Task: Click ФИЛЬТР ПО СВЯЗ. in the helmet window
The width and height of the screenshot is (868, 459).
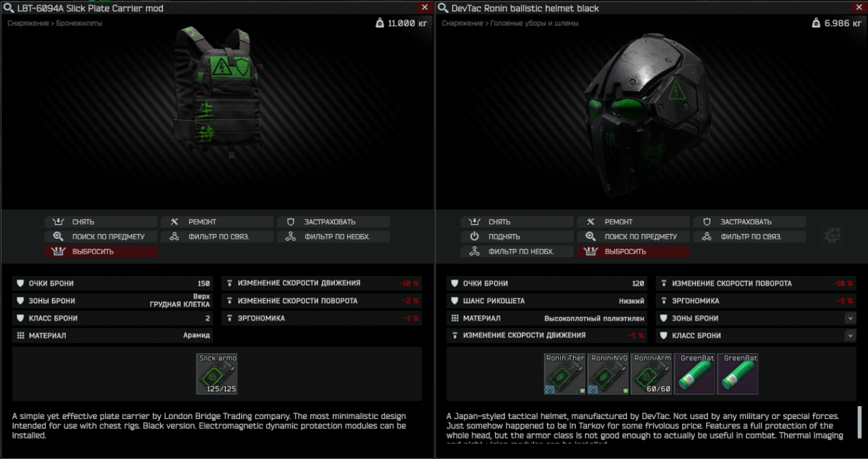Action: [x=749, y=237]
